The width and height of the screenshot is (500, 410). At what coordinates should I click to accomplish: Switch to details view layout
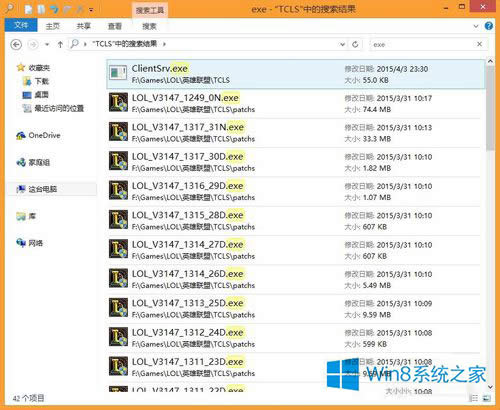[x=474, y=398]
